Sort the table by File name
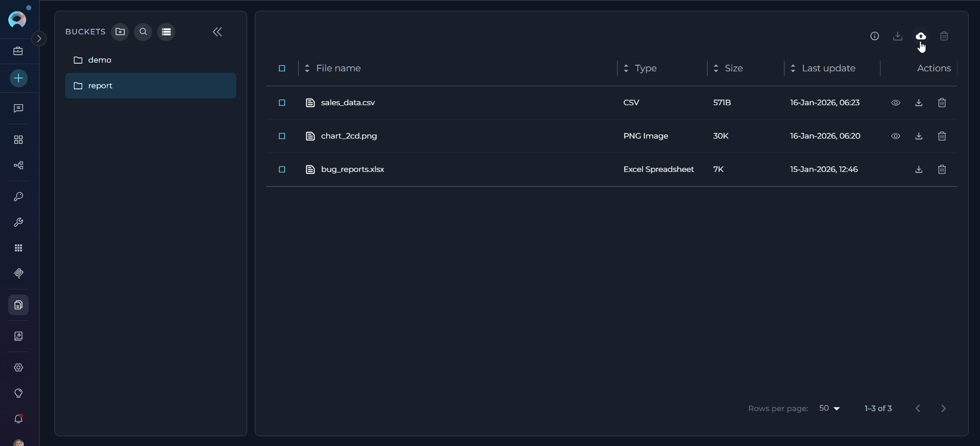This screenshot has width=980, height=446. coord(338,68)
